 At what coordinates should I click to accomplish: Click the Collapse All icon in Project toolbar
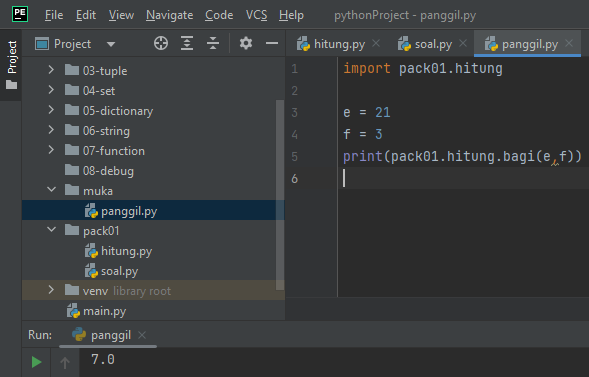[213, 44]
